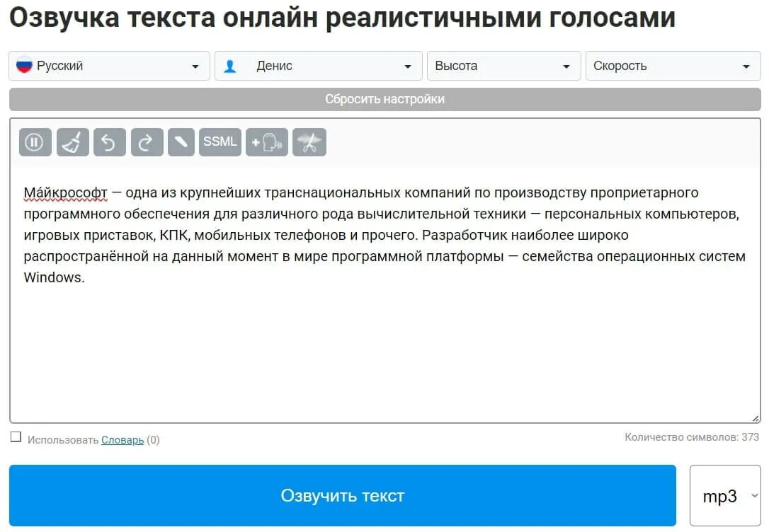Insert a pause using the pause icon
The width and height of the screenshot is (769, 532).
pyautogui.click(x=35, y=143)
